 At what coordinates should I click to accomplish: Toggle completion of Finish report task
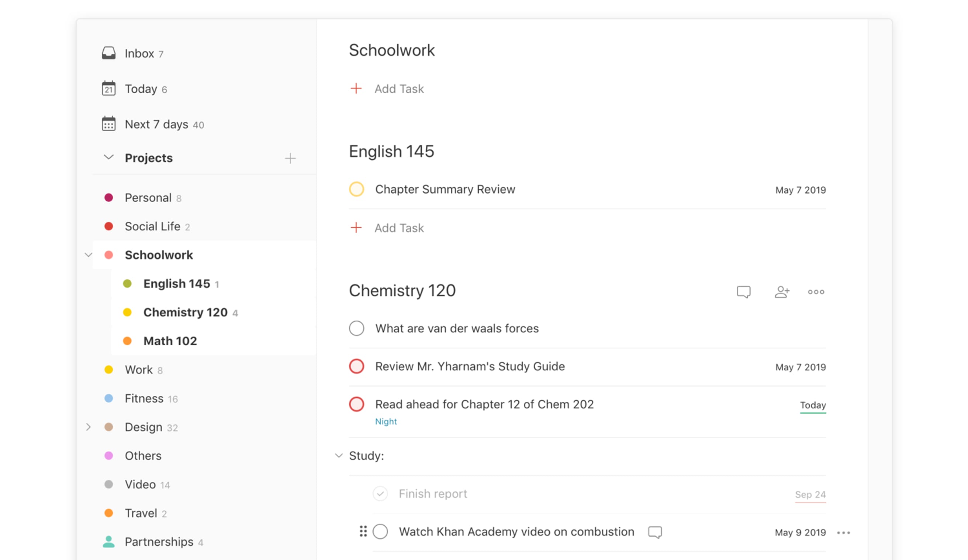[381, 493]
